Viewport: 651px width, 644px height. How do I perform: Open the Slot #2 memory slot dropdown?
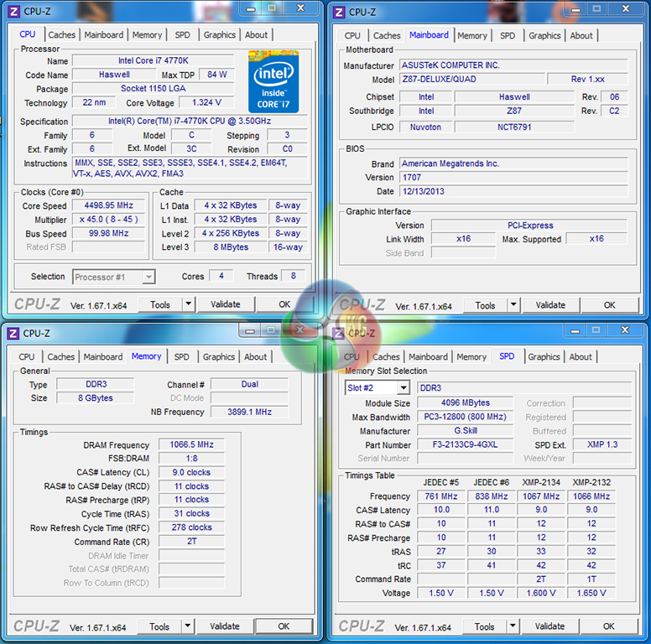point(403,388)
